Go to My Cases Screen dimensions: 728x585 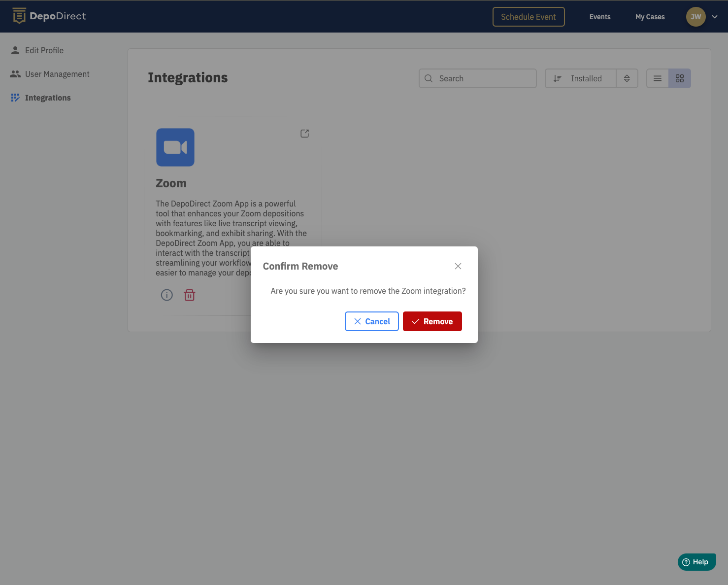[650, 17]
